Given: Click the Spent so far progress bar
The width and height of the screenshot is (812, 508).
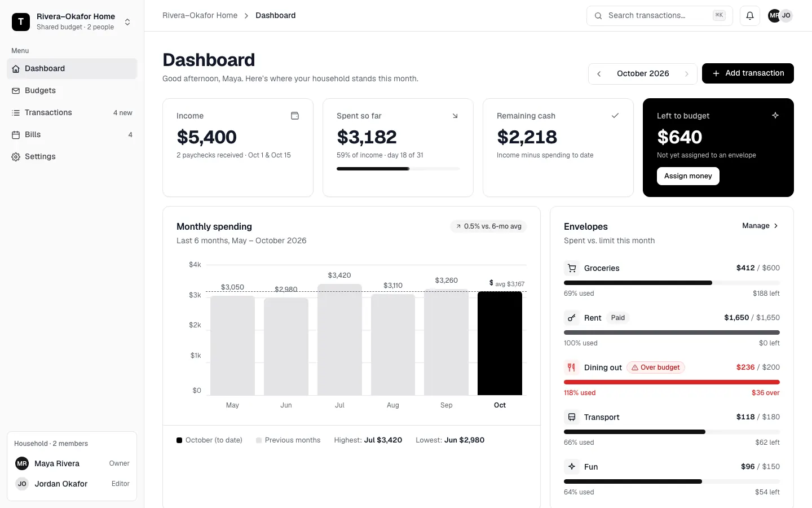Looking at the screenshot, I should point(398,169).
